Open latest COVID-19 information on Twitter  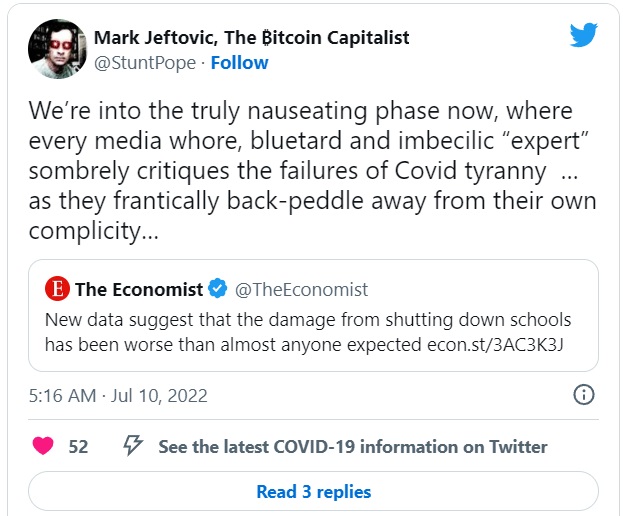pos(352,447)
